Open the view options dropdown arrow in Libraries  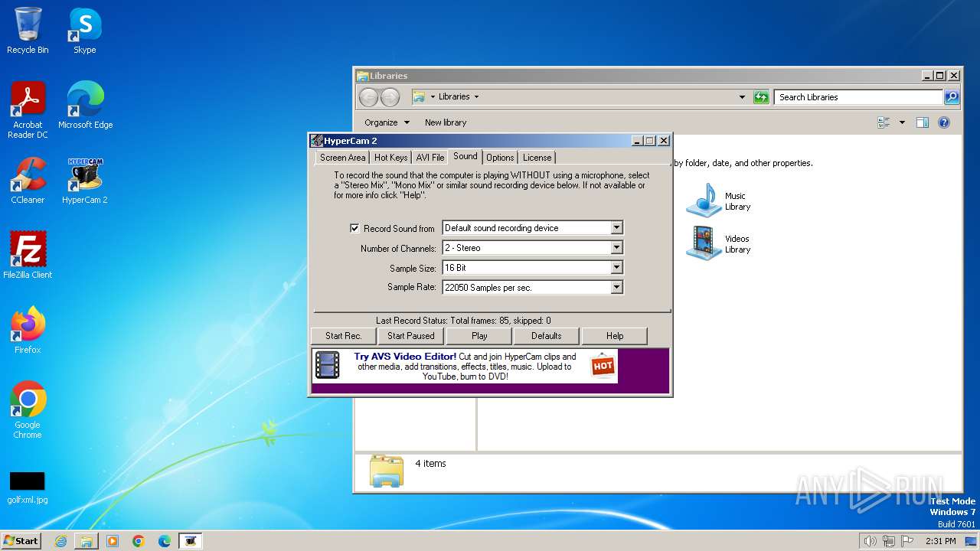click(902, 122)
